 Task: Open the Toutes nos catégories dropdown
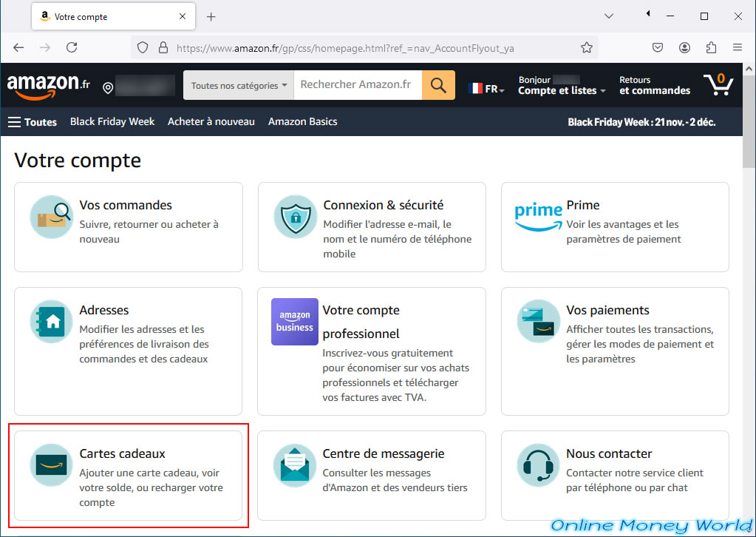(239, 85)
